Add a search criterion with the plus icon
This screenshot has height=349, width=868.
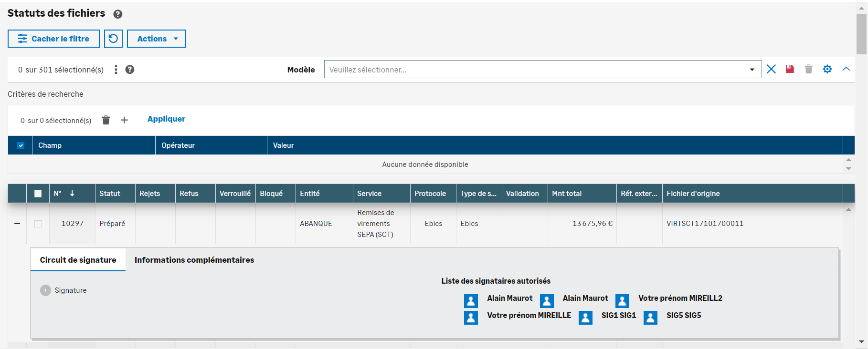pos(124,120)
